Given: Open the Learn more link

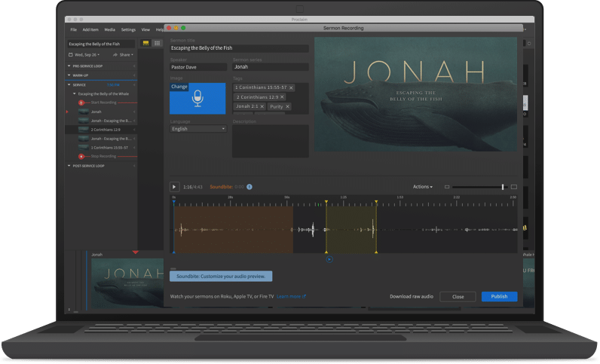Looking at the screenshot, I should point(291,297).
